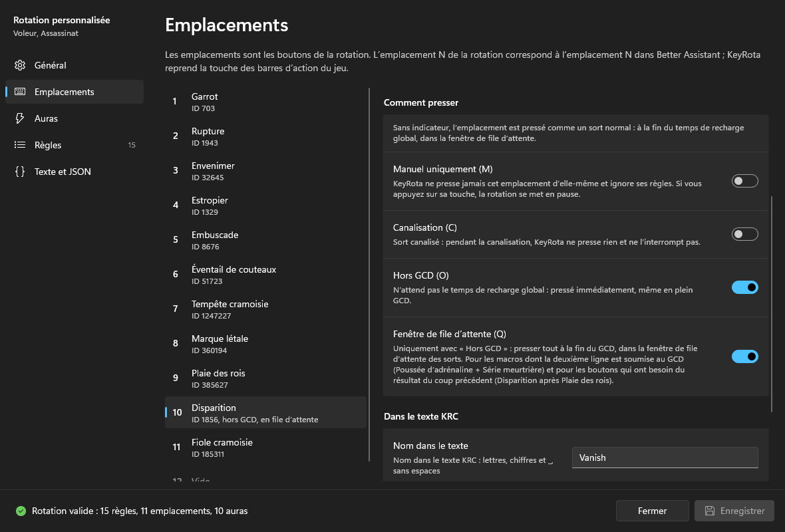The image size is (785, 532).
Task: Click the Enregistrer button
Action: point(734,511)
